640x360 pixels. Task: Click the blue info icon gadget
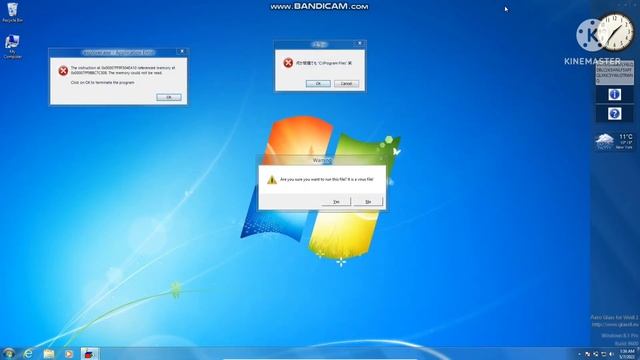[614, 94]
